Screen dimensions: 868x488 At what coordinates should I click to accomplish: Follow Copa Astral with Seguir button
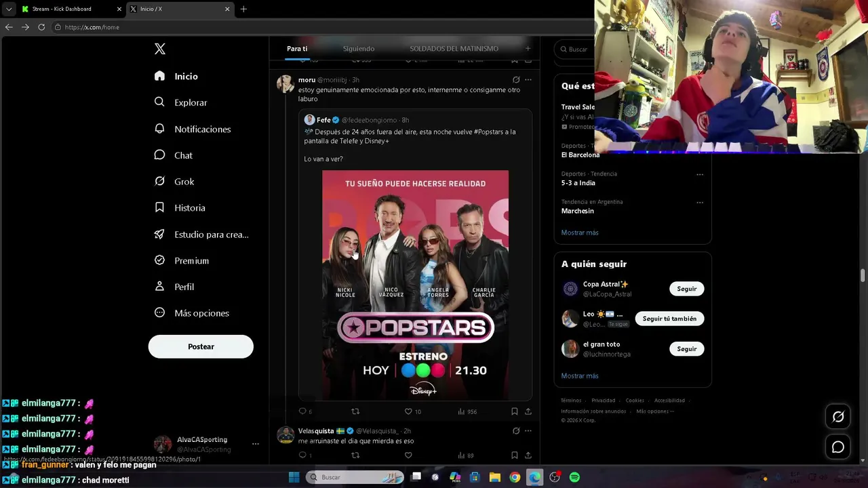point(687,289)
